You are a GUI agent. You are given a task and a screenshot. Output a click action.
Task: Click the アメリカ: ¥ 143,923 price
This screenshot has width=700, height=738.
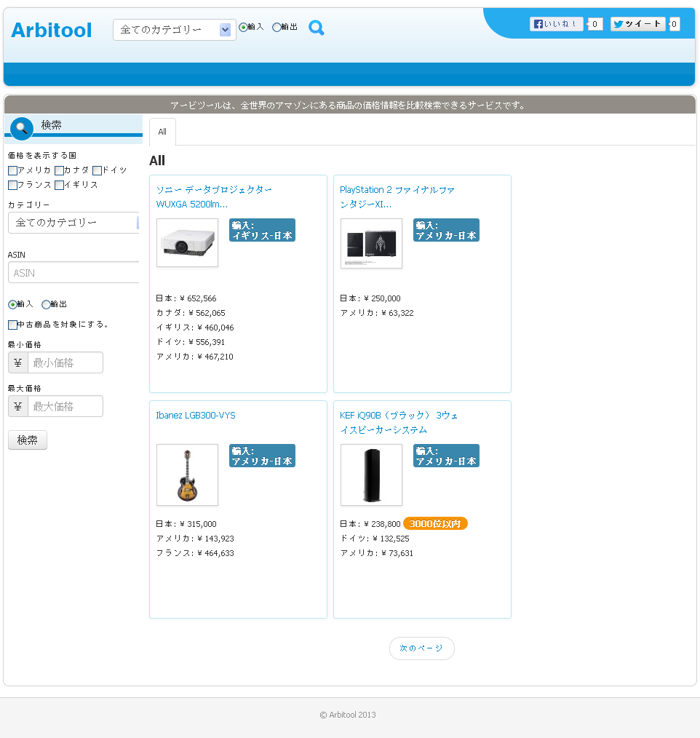pyautogui.click(x=195, y=539)
